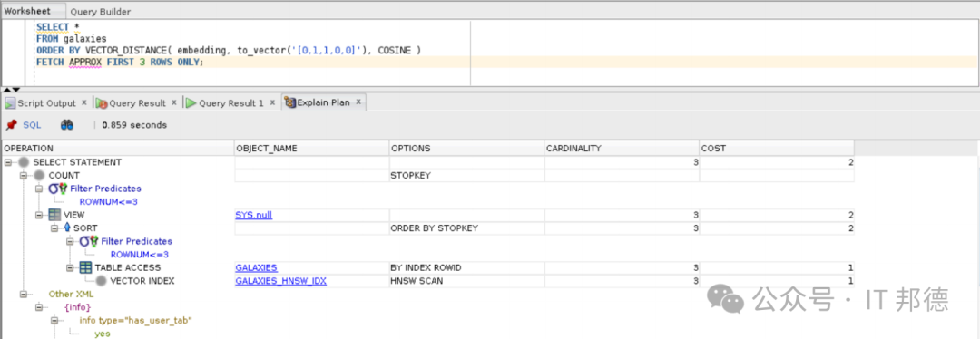Image resolution: width=980 pixels, height=339 pixels.
Task: Click the panel collapse arrows below the editor
Action: point(12,89)
